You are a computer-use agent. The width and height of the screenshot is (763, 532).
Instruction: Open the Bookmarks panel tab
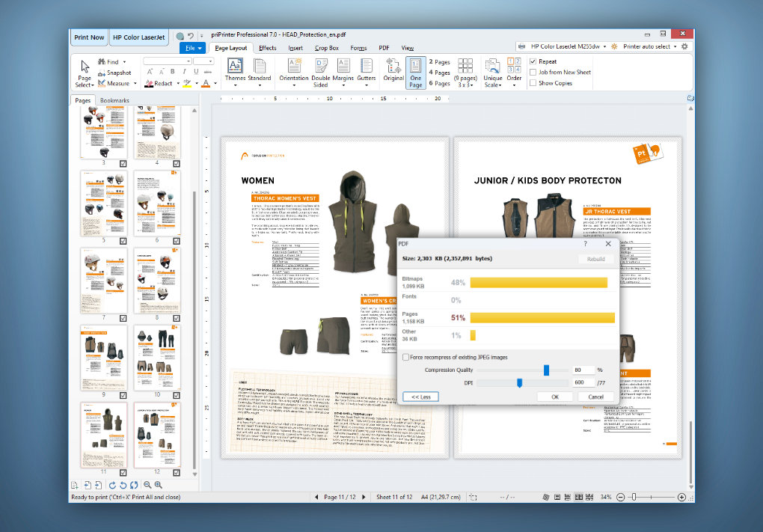tap(114, 100)
